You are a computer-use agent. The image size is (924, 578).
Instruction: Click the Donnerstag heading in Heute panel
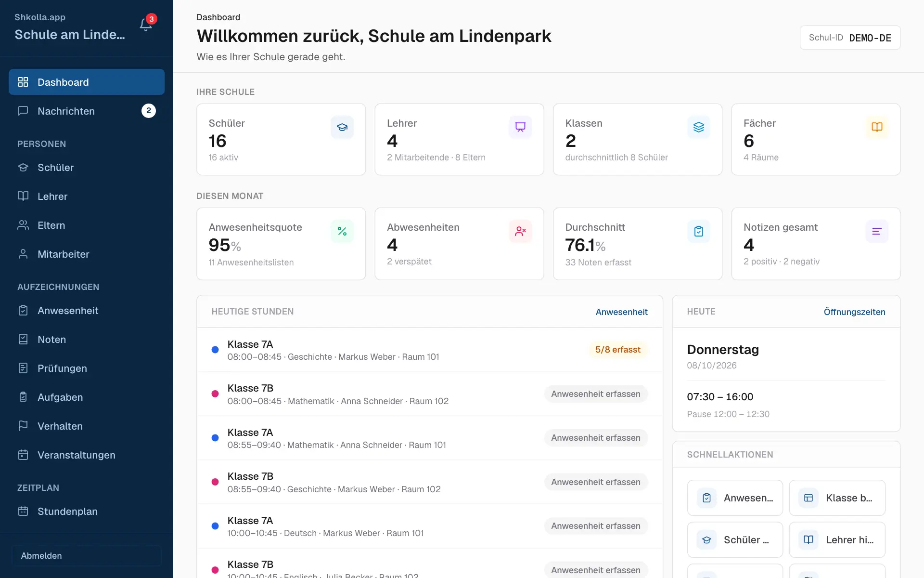723,350
